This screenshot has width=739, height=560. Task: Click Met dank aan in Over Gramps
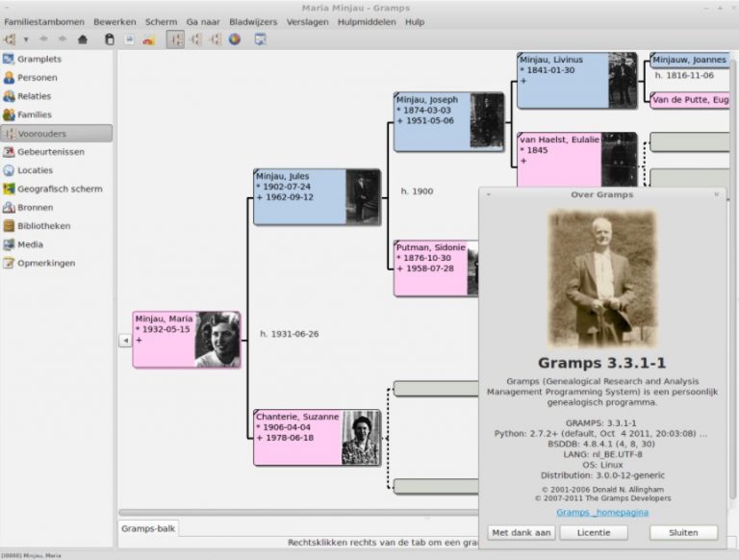click(x=522, y=533)
